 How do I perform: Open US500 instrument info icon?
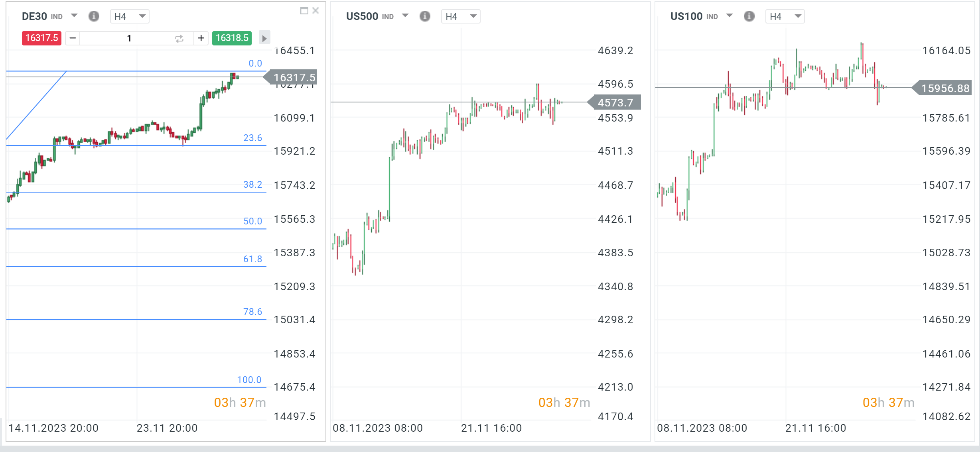tap(425, 16)
